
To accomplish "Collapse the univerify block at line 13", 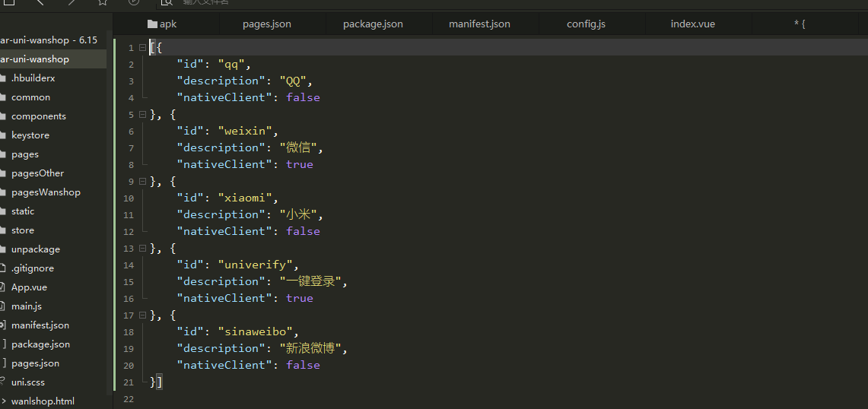I will pos(142,248).
